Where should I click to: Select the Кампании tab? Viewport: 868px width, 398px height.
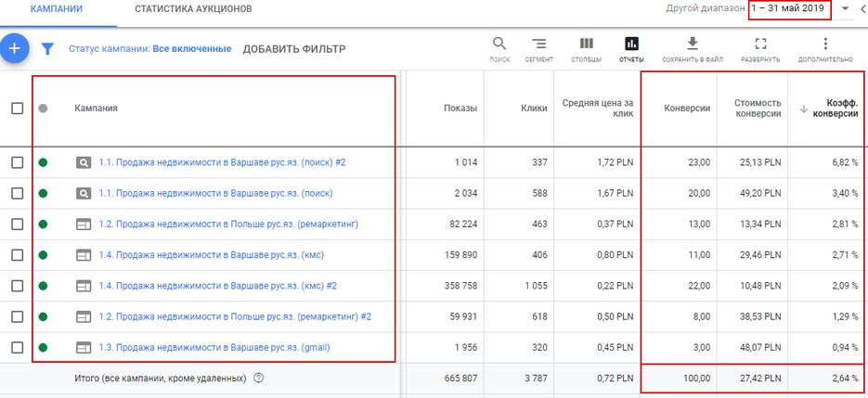tap(56, 9)
